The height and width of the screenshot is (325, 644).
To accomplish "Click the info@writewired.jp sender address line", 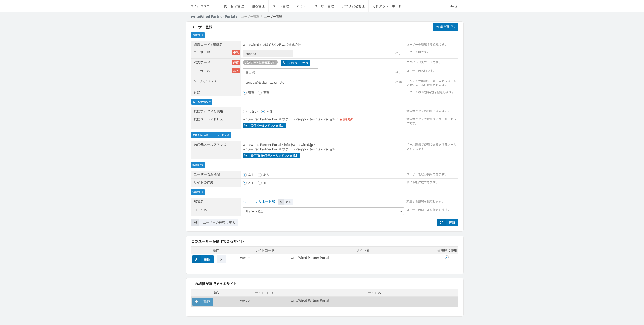I will (279, 145).
